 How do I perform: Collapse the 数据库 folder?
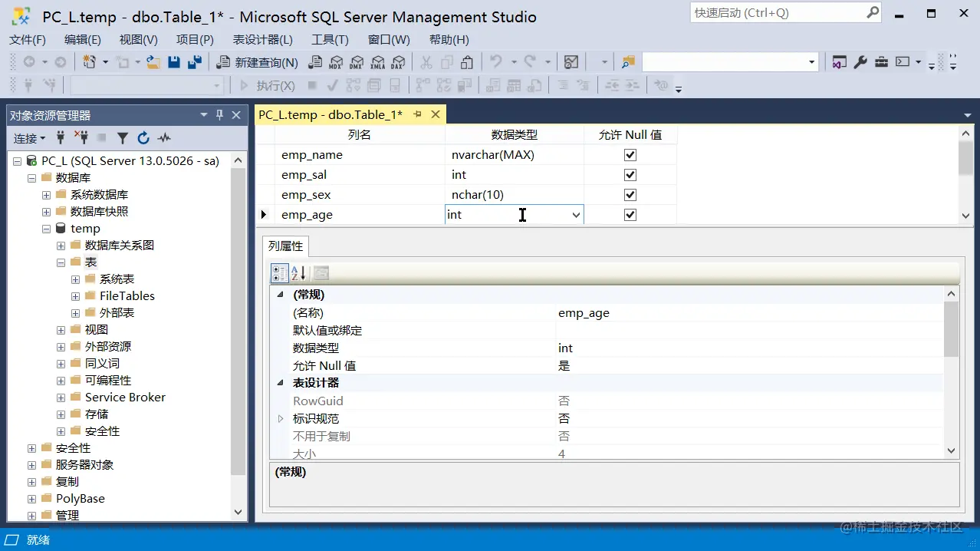coord(31,178)
